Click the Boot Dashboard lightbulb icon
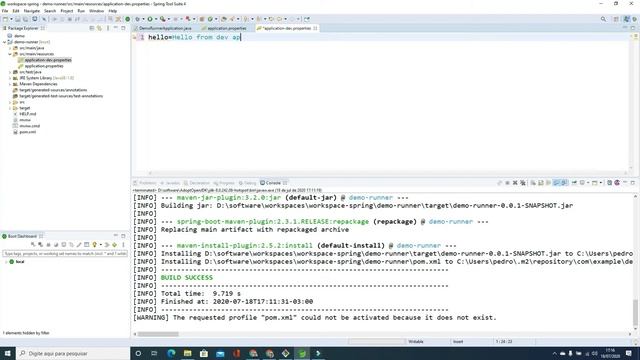Viewport: 640px width, 360px height. click(94, 244)
